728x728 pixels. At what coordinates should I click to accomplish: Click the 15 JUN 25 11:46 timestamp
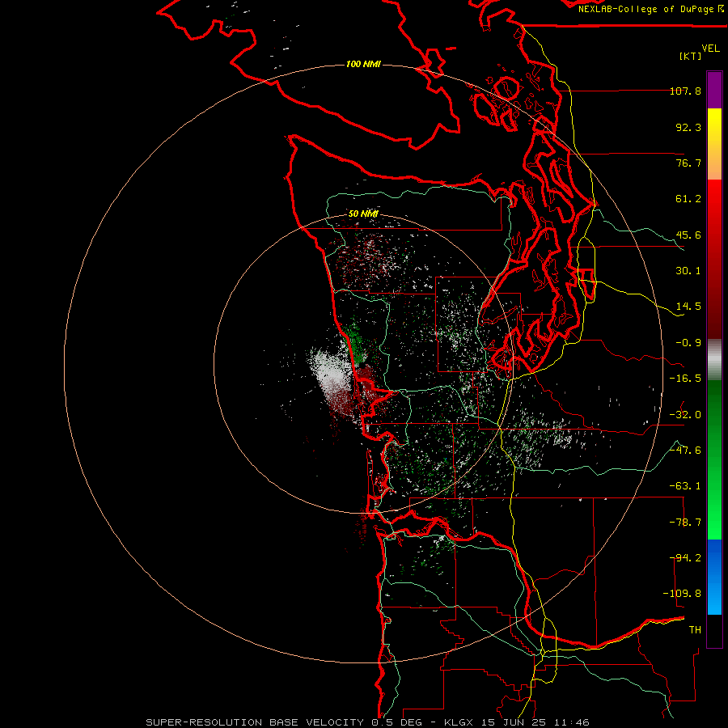click(x=536, y=722)
